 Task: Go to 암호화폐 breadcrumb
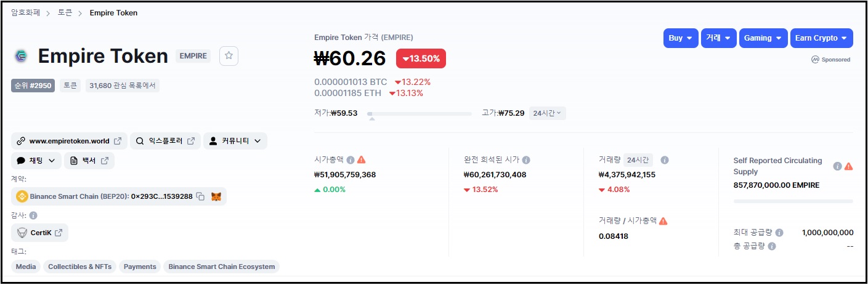(x=26, y=12)
